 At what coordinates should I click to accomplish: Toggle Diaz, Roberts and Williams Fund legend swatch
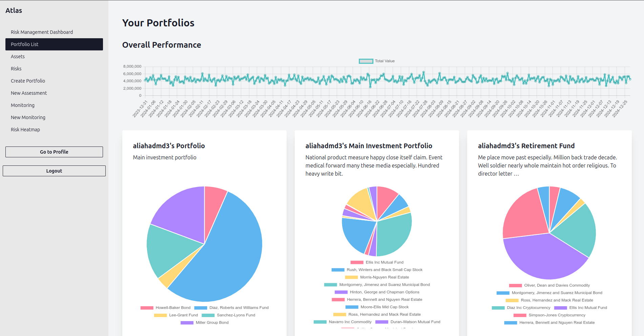(201, 308)
